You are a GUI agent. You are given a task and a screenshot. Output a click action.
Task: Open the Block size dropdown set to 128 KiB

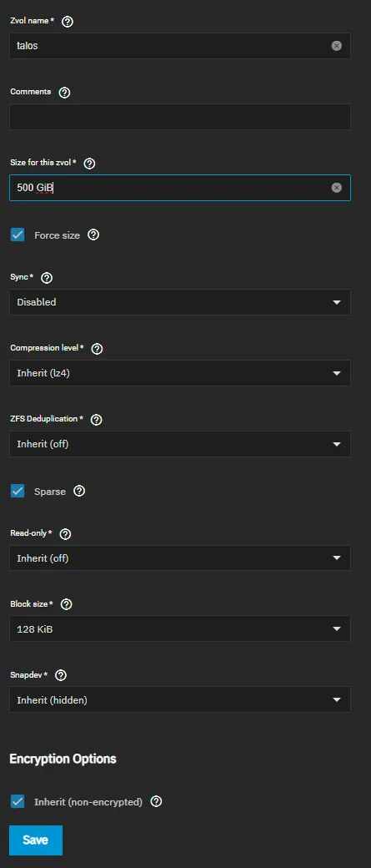point(180,628)
